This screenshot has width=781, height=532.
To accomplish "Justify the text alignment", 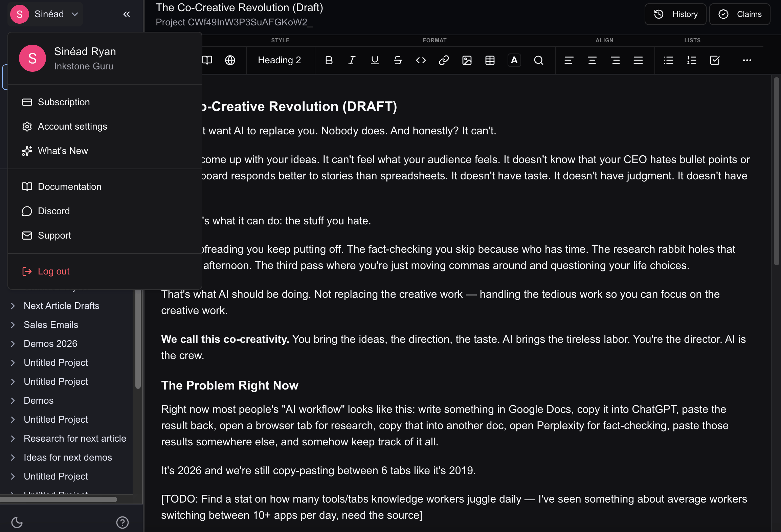I will click(x=638, y=60).
